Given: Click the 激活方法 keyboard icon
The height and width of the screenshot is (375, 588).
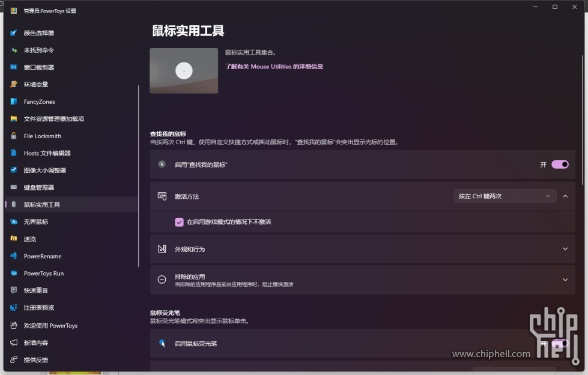Looking at the screenshot, I should point(162,197).
